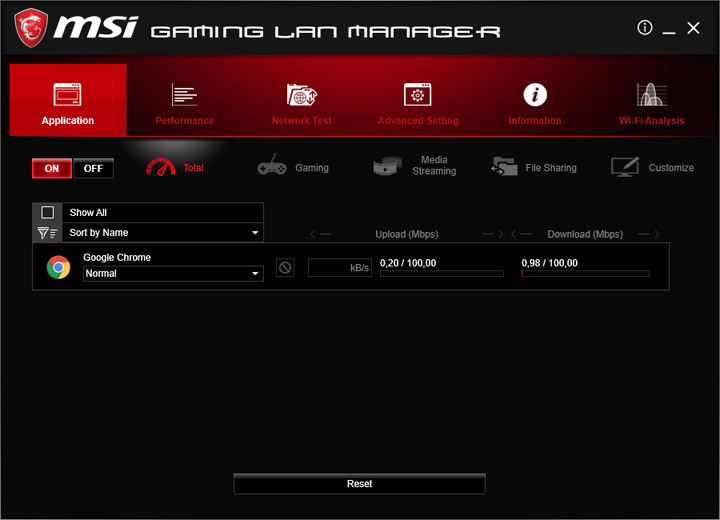This screenshot has width=720, height=520.
Task: Click the Download (Mbps) column header
Action: coord(585,234)
